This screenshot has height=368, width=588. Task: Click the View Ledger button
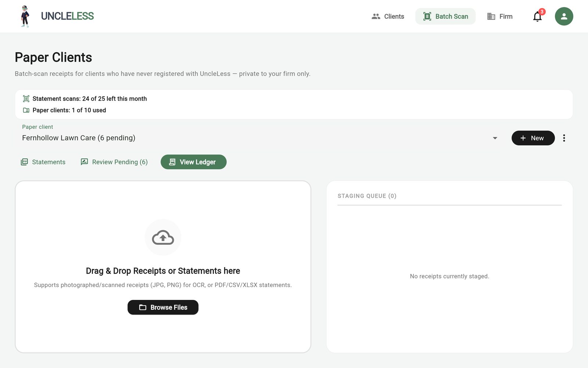click(194, 162)
